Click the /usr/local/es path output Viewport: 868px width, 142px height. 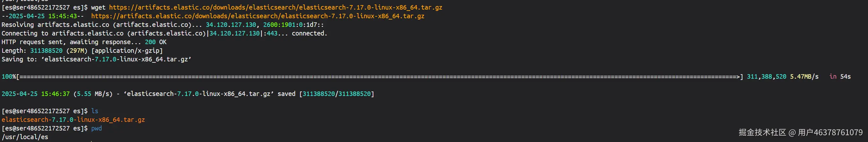[x=25, y=137]
